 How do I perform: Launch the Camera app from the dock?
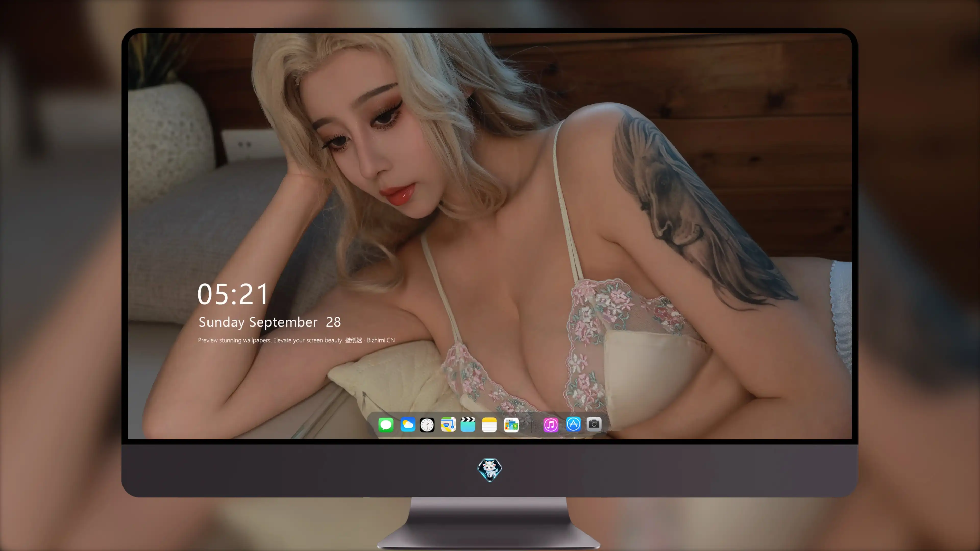pyautogui.click(x=594, y=424)
